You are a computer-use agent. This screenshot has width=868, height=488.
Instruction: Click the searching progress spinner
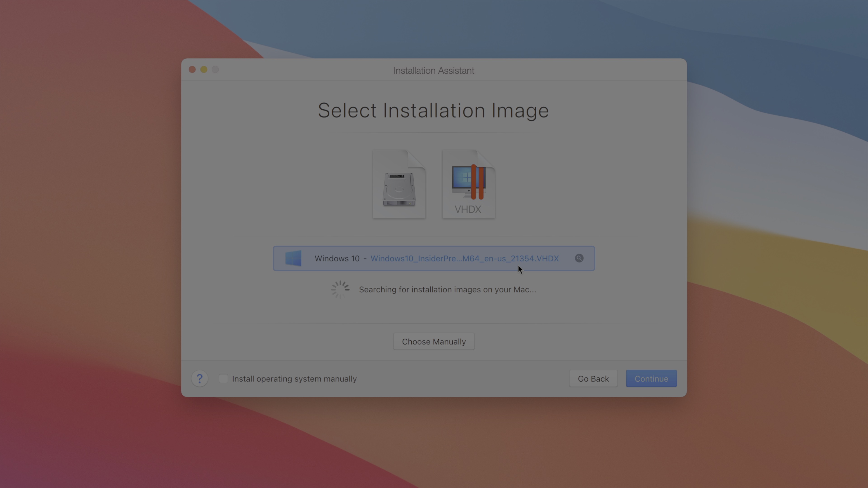(340, 289)
